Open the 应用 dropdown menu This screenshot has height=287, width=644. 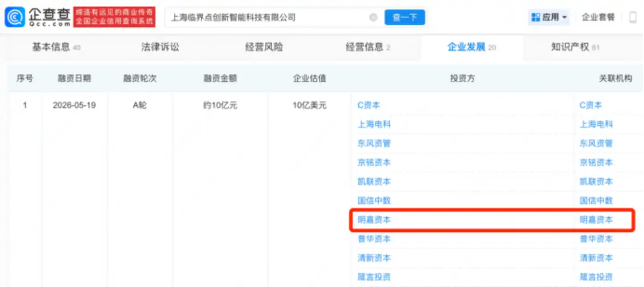coord(550,17)
